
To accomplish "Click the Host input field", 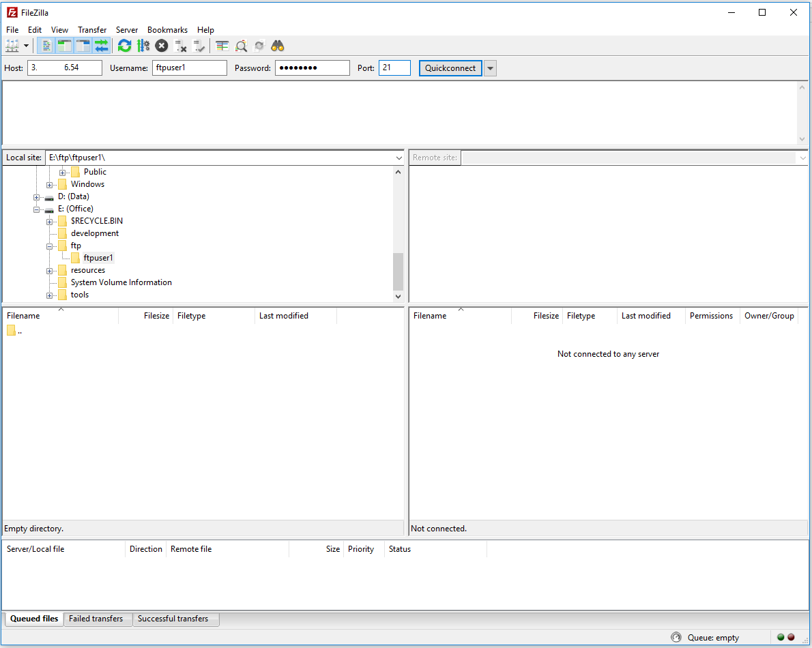I will [x=65, y=68].
